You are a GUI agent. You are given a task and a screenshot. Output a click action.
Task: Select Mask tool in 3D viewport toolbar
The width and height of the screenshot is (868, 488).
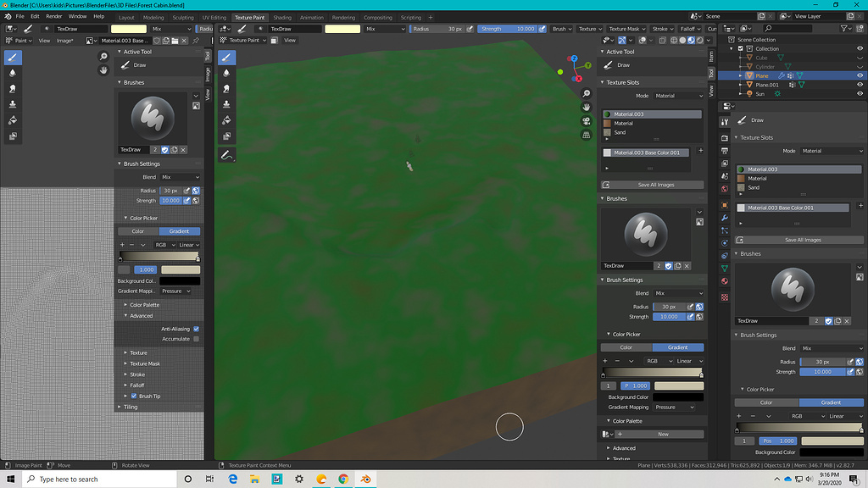pos(226,136)
